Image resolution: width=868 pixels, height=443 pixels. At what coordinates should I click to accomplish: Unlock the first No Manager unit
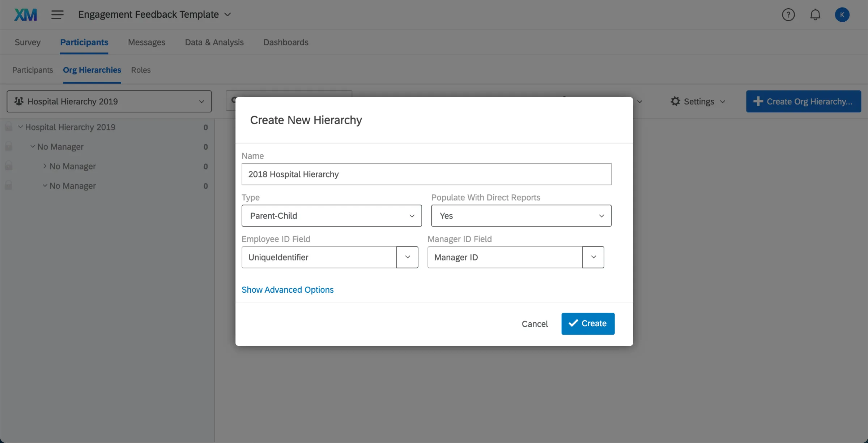pyautogui.click(x=8, y=146)
